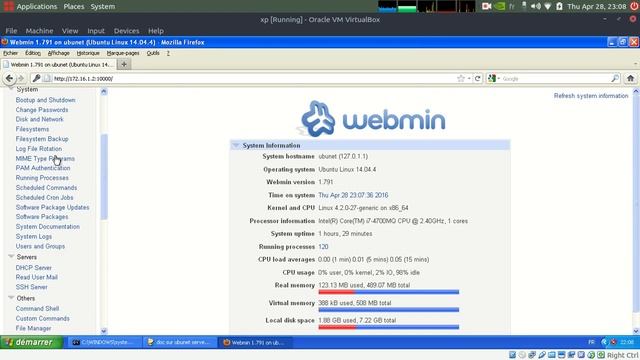Collapse the System category in sidebar
Viewport: 640px width, 360px height.
[x=11, y=89]
